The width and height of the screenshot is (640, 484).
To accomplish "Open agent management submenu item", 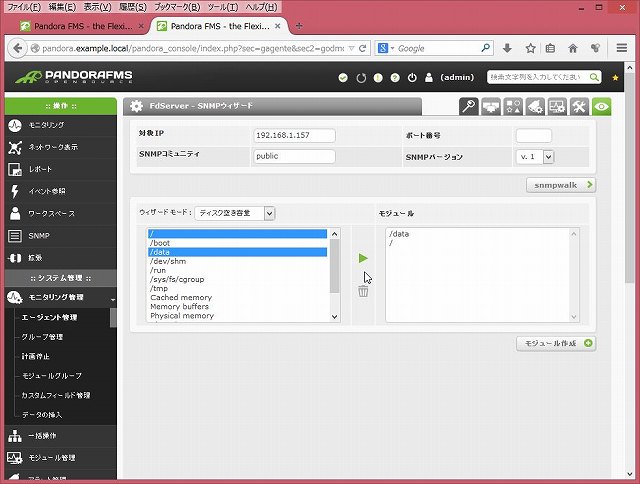I will pos(49,317).
